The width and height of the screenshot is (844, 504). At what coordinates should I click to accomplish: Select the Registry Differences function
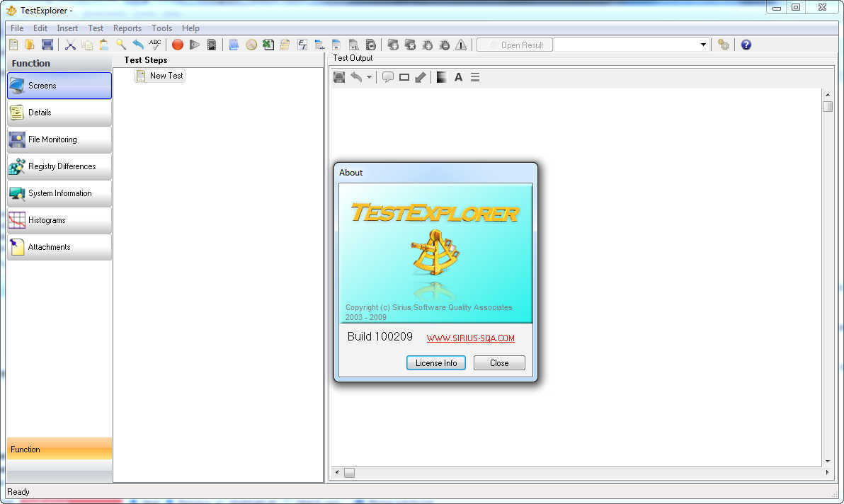coord(59,166)
